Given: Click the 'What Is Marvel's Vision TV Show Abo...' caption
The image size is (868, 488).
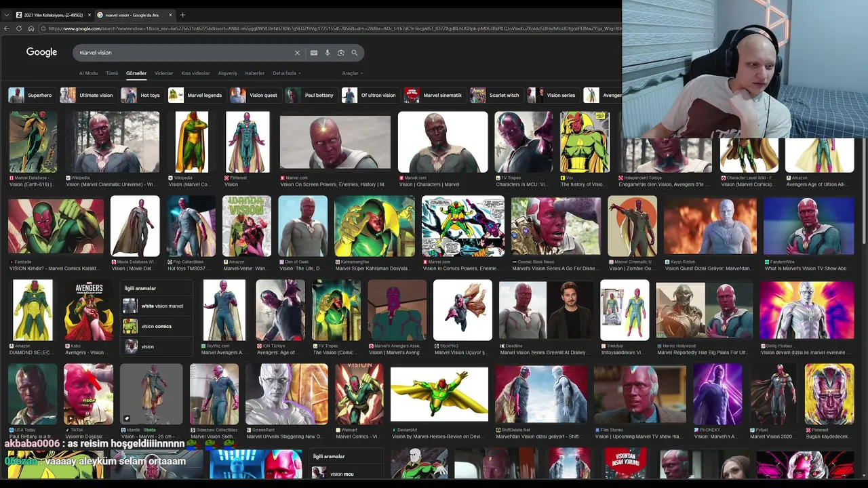Looking at the screenshot, I should pyautogui.click(x=806, y=268).
